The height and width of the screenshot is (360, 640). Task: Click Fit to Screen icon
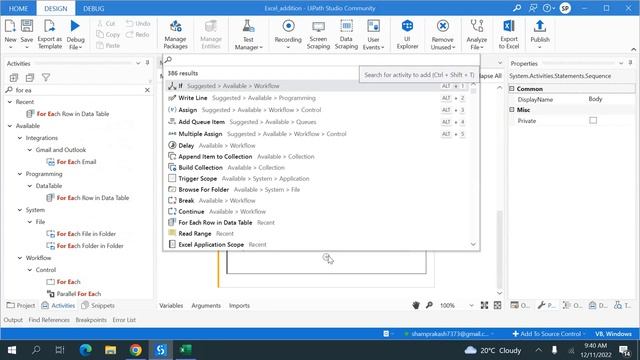pyautogui.click(x=484, y=305)
